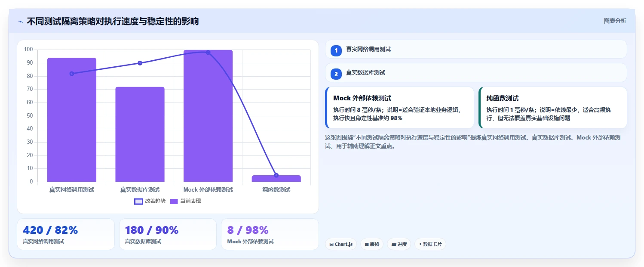Click the 图表分析 label
This screenshot has height=267, width=644.
[615, 21]
